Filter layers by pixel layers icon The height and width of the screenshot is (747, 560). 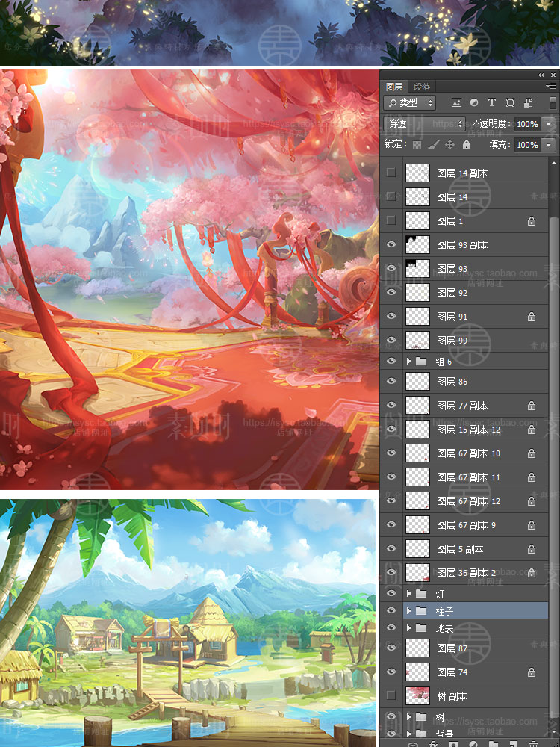point(456,102)
